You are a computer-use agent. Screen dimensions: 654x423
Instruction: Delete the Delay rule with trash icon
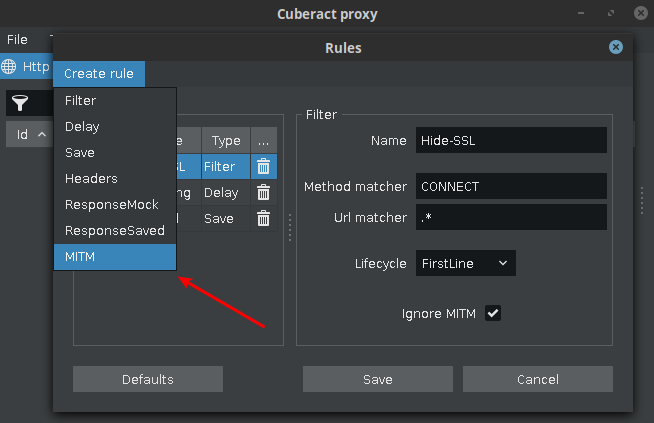pyautogui.click(x=263, y=192)
